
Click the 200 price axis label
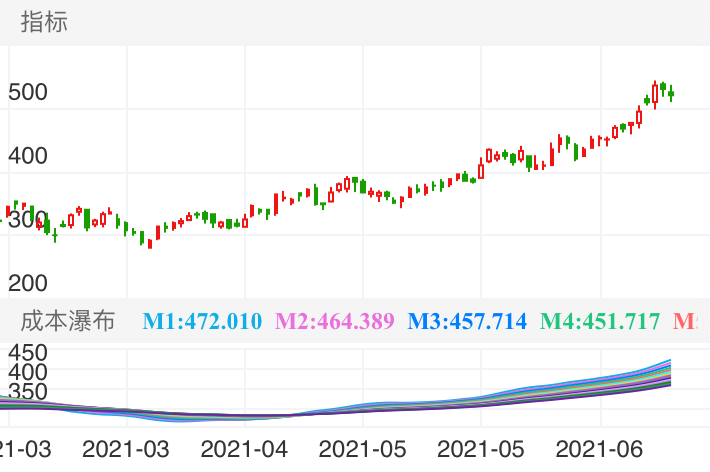click(28, 282)
